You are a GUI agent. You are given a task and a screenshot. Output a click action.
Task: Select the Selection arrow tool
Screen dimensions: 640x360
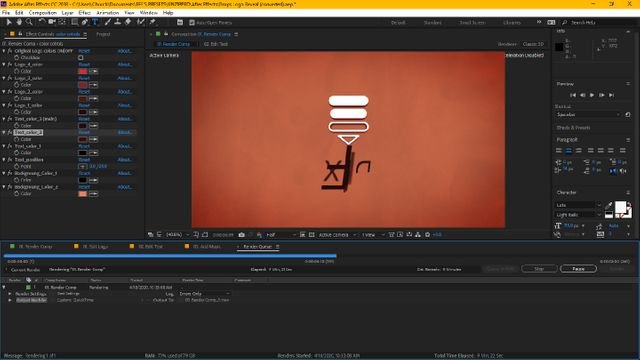coord(9,22)
